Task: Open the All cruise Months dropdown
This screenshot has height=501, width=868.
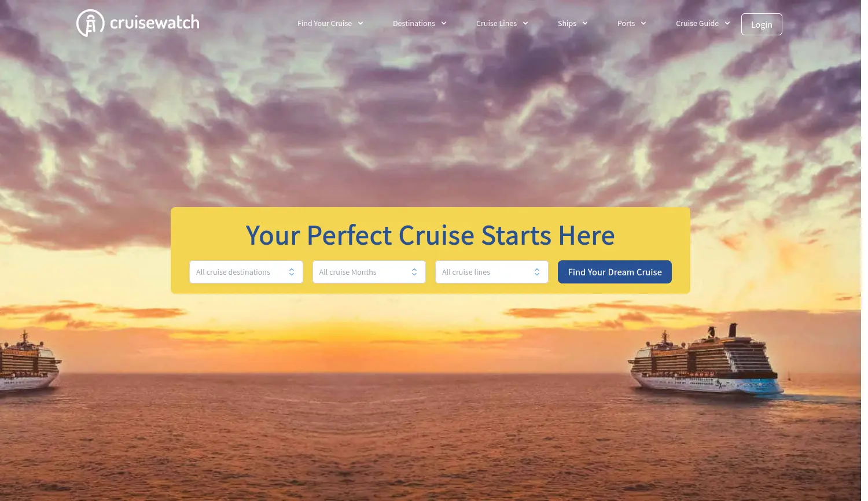Action: [x=369, y=272]
